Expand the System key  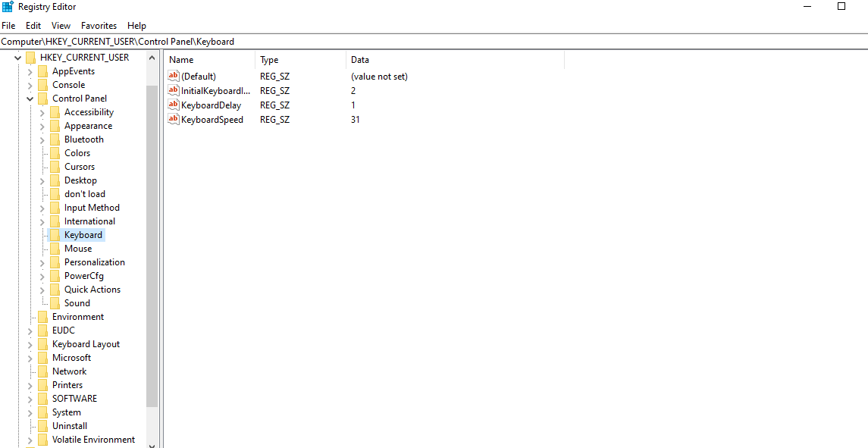(x=30, y=412)
